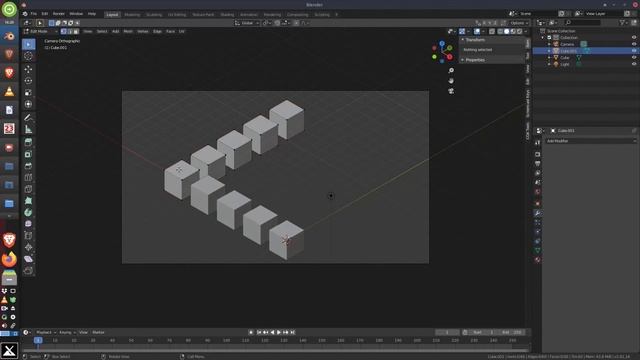Open the Vertex menu in viewport header
This screenshot has height=360, width=640.
coord(142,31)
